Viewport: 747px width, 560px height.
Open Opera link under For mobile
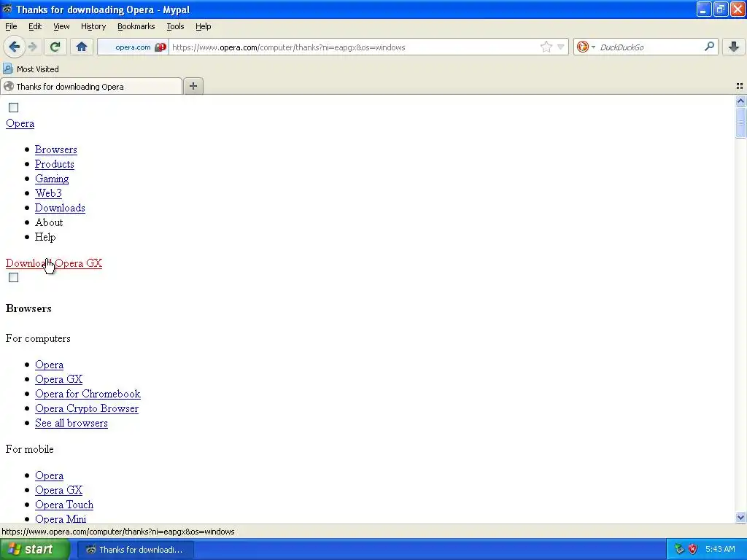[x=49, y=475]
